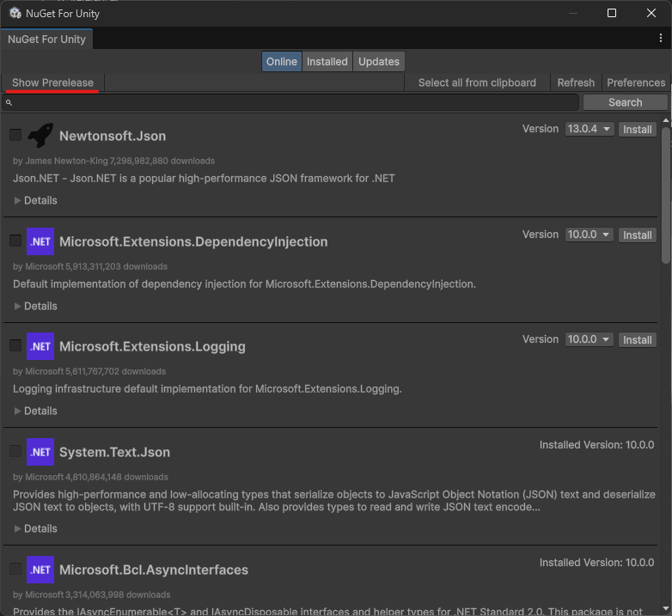Click 'by Microsoft 4,810,864,148 downloads' text
The height and width of the screenshot is (616, 672).
[90, 477]
